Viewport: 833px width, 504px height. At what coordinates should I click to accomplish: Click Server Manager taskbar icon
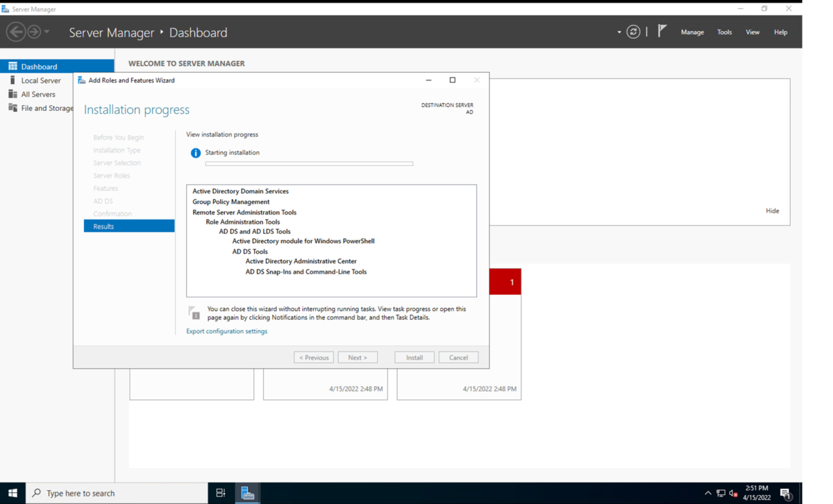(x=248, y=493)
